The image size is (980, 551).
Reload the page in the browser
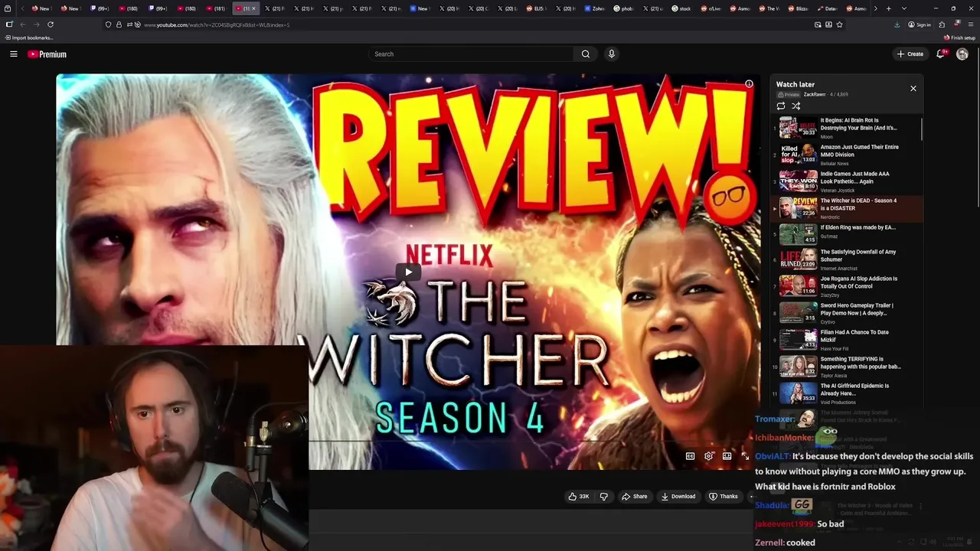[x=51, y=24]
